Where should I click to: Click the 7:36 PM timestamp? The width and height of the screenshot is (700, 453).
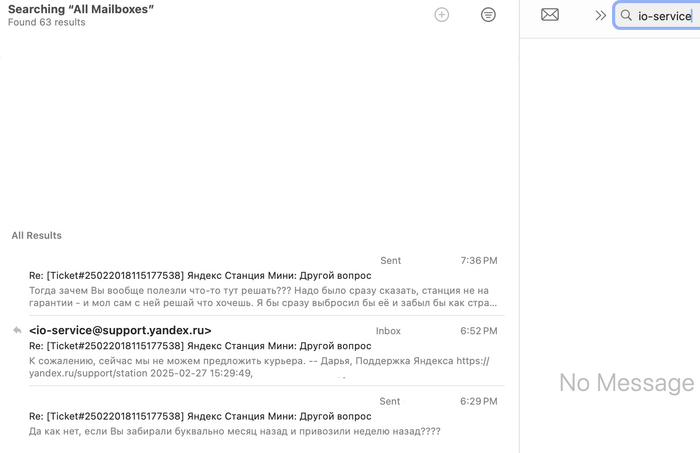tap(479, 261)
